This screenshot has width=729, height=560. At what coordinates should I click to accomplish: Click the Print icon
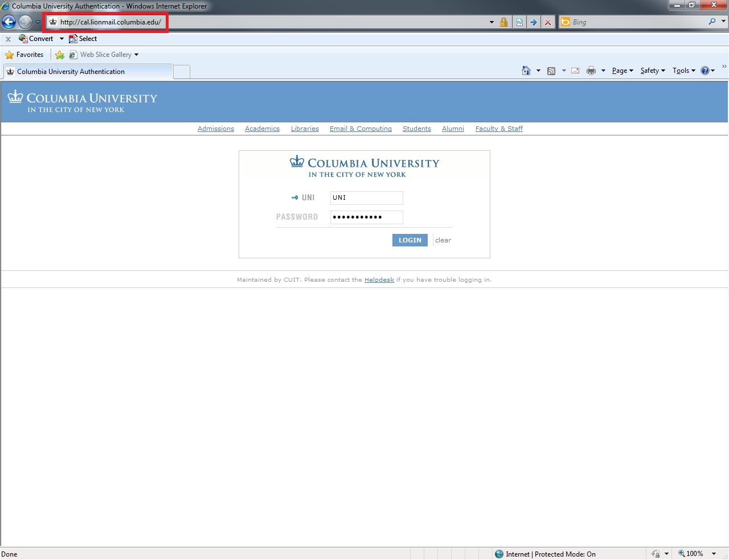point(591,71)
